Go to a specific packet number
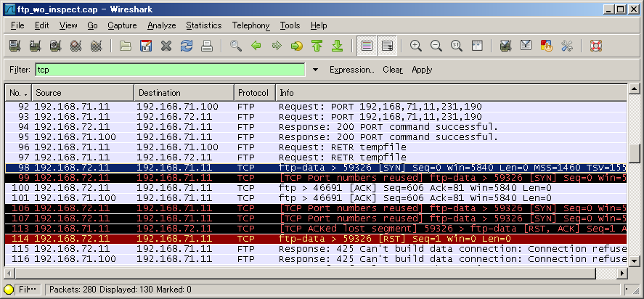Image resolution: width=644 pixels, height=299 pixels. click(296, 46)
